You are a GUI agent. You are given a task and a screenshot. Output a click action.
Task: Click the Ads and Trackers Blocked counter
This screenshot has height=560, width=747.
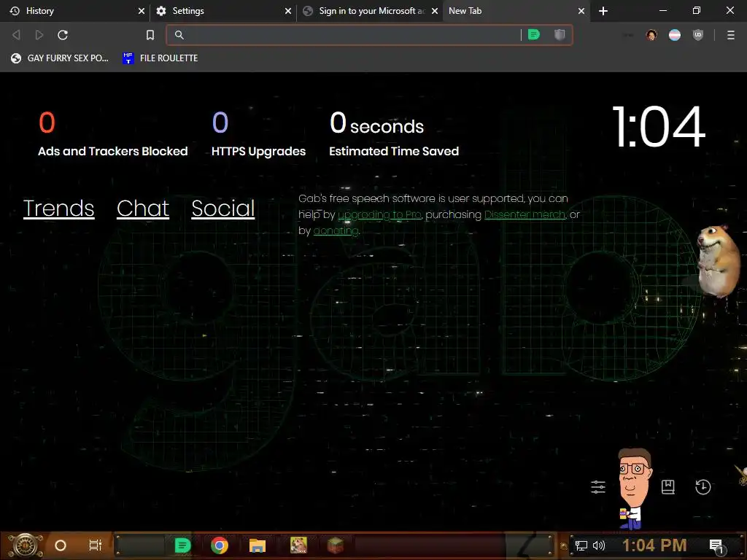coord(113,134)
